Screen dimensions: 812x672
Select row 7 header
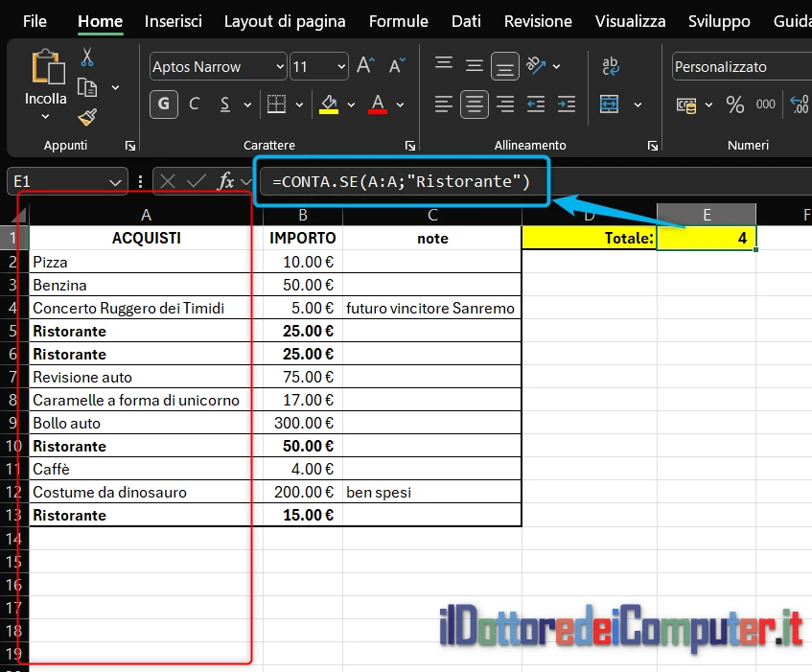coord(14,377)
